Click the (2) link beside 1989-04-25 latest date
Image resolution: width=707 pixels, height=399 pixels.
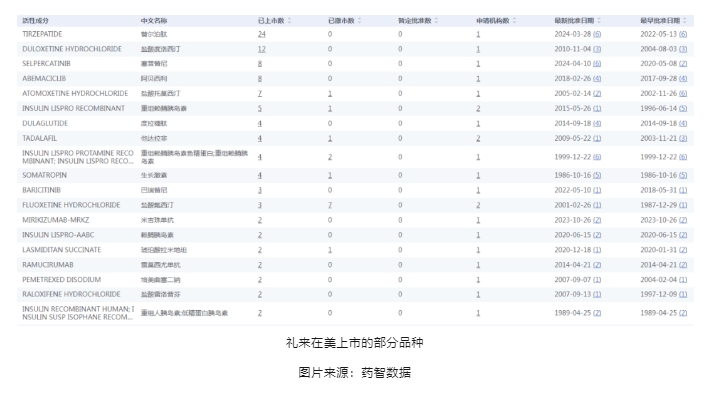597,313
